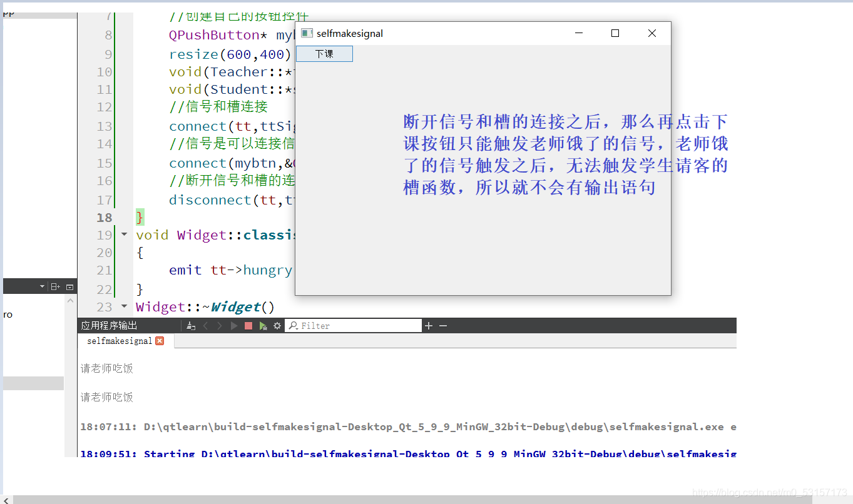Click the selfmakesignal window title icon
This screenshot has width=853, height=504.
[x=307, y=33]
